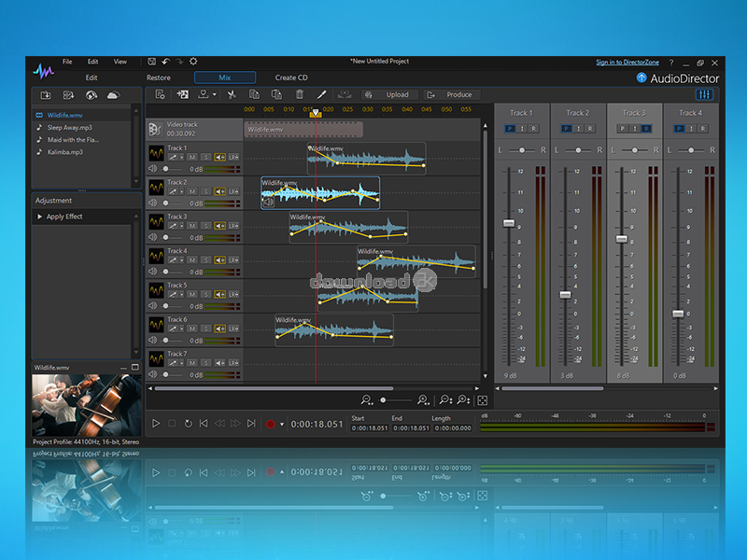Open the Track 5 effect dropdown arrow
The width and height of the screenshot is (747, 560).
pos(181,294)
